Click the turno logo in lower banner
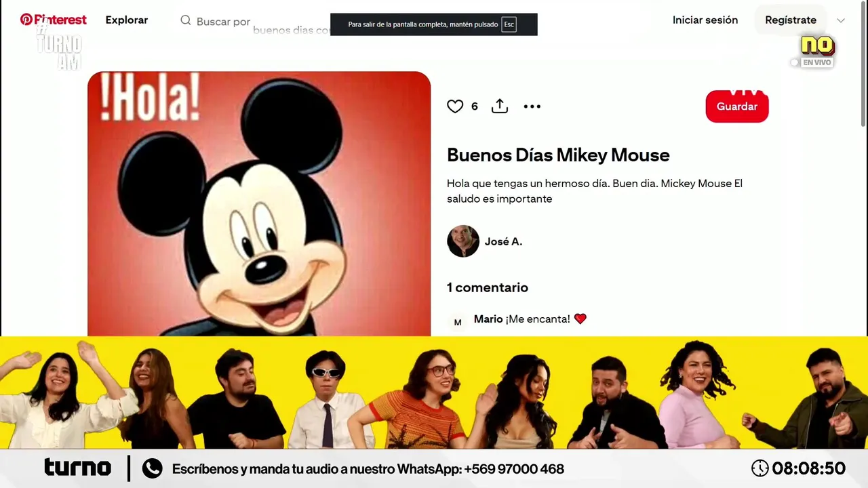 coord(77,468)
